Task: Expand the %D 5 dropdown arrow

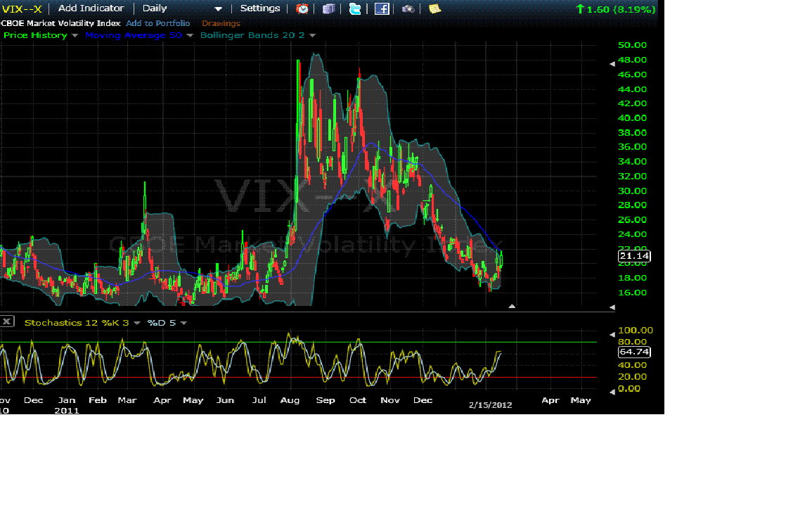Action: 183,324
